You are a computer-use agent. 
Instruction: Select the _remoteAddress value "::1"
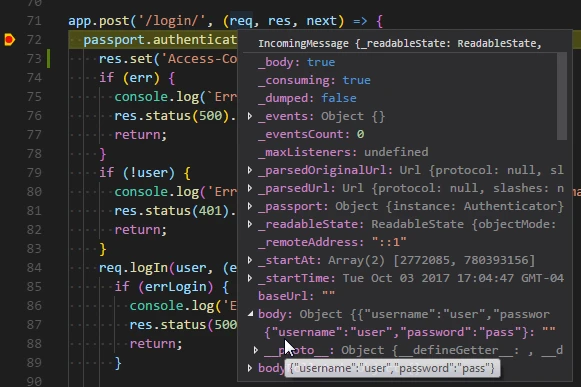[389, 242]
